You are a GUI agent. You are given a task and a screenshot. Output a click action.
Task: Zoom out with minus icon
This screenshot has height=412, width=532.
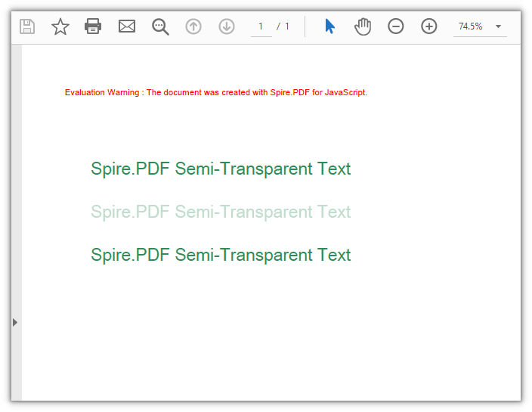click(x=396, y=26)
